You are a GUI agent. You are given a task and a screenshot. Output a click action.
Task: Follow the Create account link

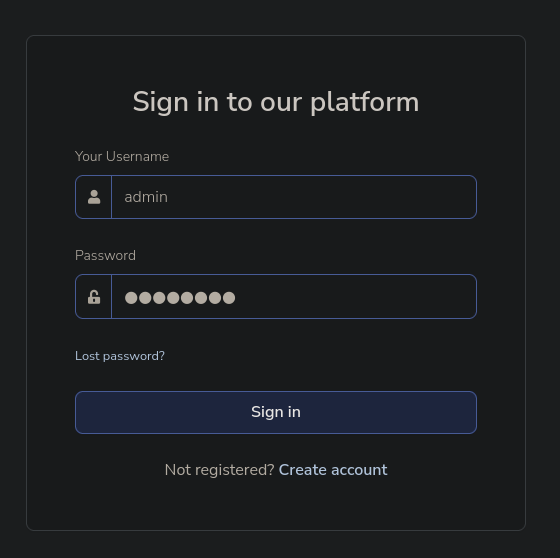point(333,470)
